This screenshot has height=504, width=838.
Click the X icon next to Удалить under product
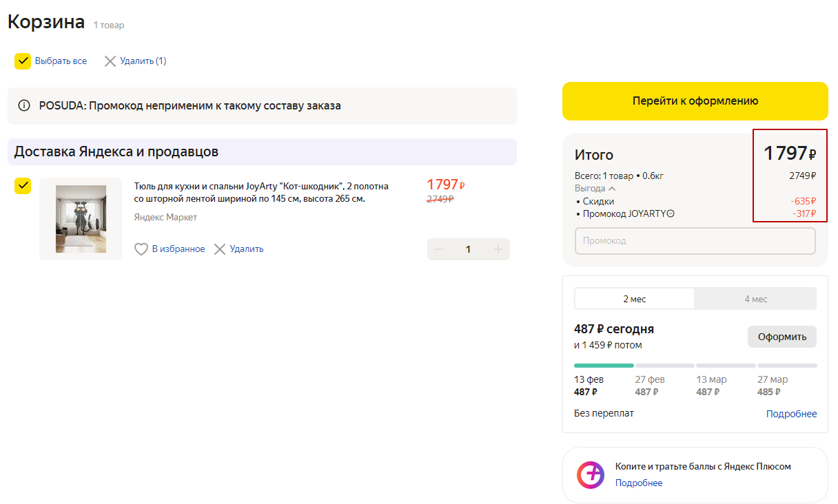click(220, 249)
